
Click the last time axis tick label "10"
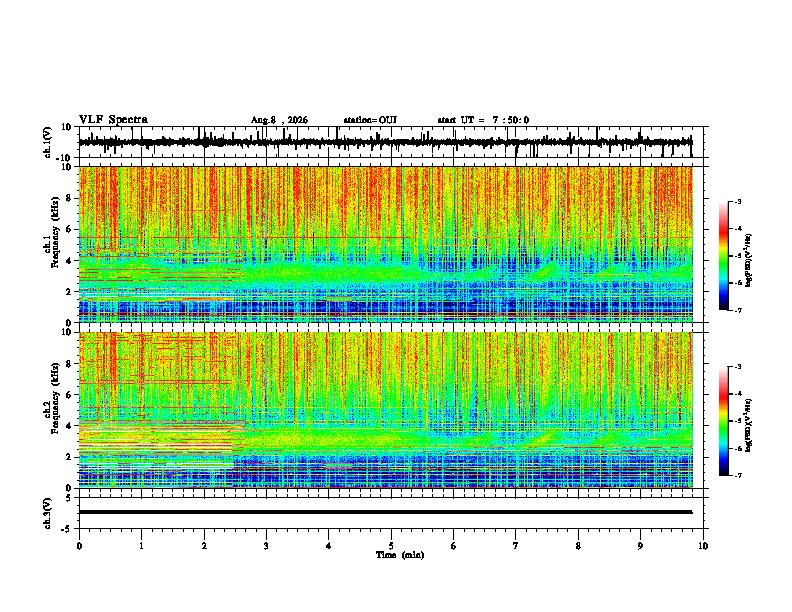703,546
